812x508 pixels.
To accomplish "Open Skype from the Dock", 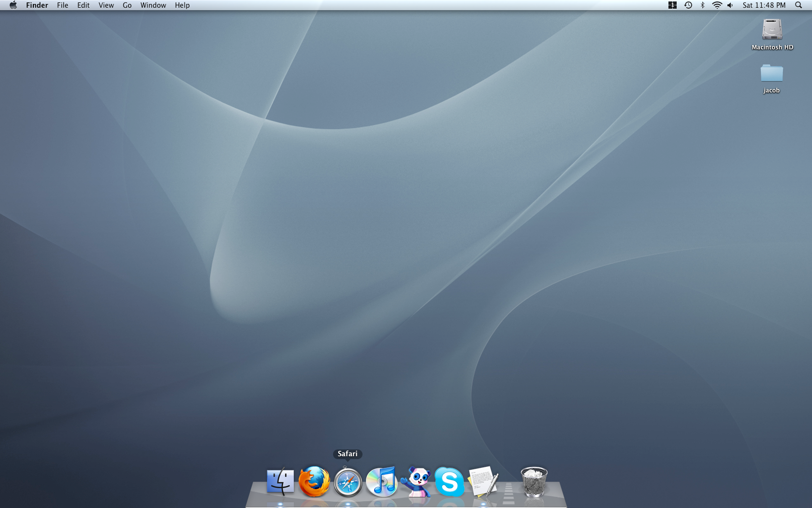I will click(x=449, y=482).
